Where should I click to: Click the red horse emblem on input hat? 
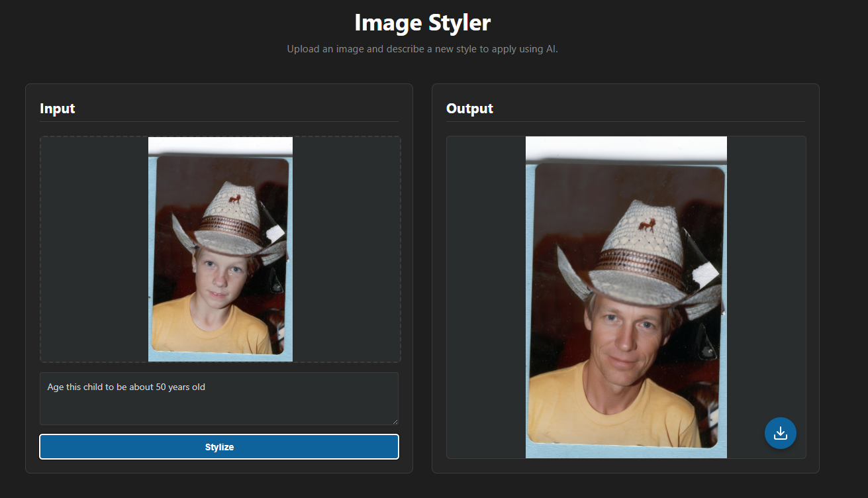234,198
